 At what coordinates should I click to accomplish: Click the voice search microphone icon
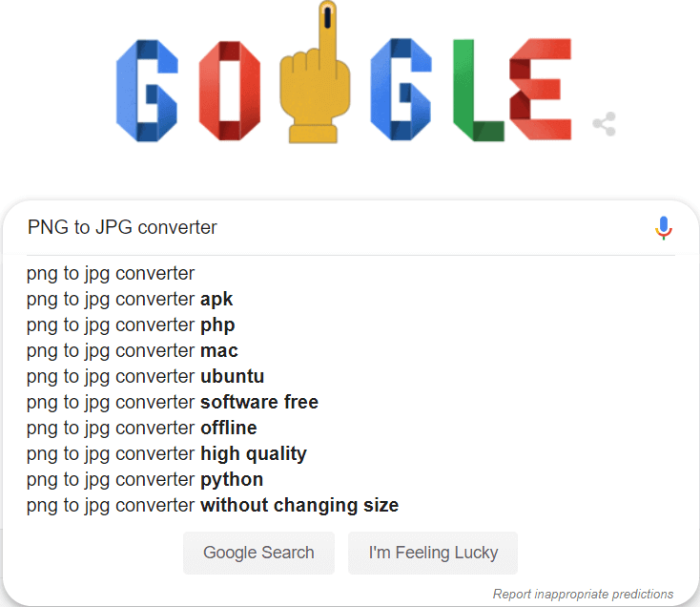(664, 228)
